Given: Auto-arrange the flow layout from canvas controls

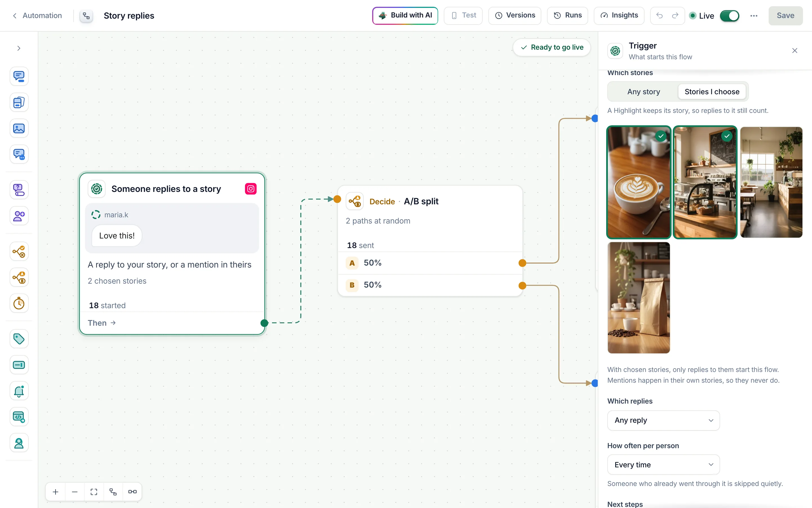Looking at the screenshot, I should 113,492.
